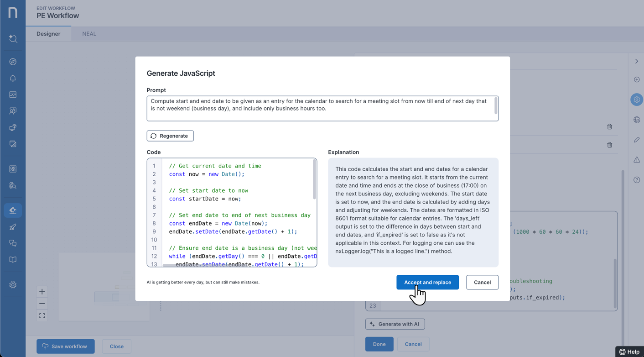Click the fit-to-view icon below the zoom buttons
The height and width of the screenshot is (357, 644).
click(x=42, y=315)
